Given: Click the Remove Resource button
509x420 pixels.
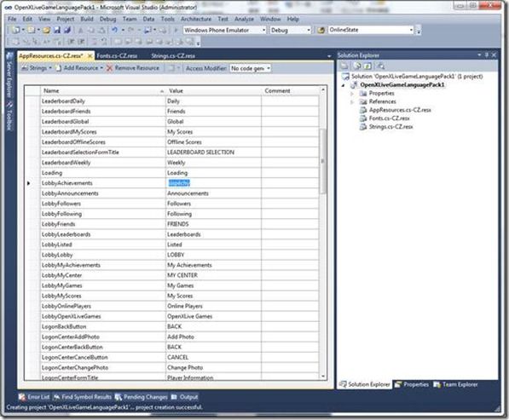Looking at the screenshot, I should pos(133,68).
